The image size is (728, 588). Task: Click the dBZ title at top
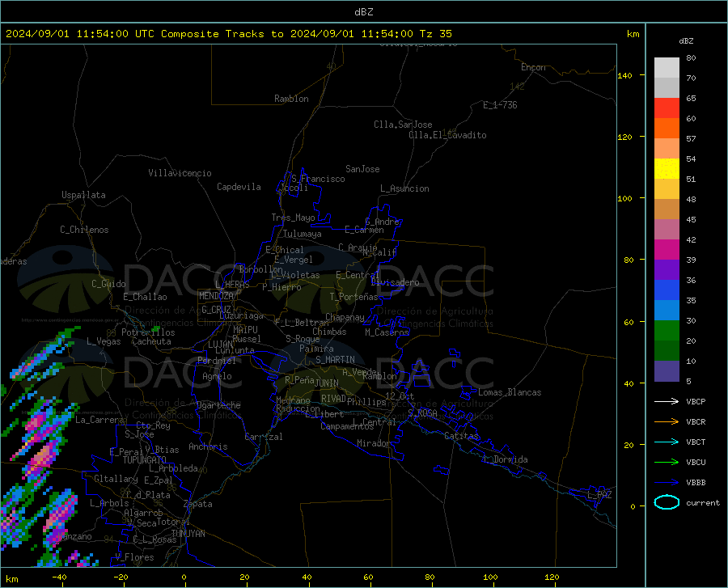pos(363,12)
